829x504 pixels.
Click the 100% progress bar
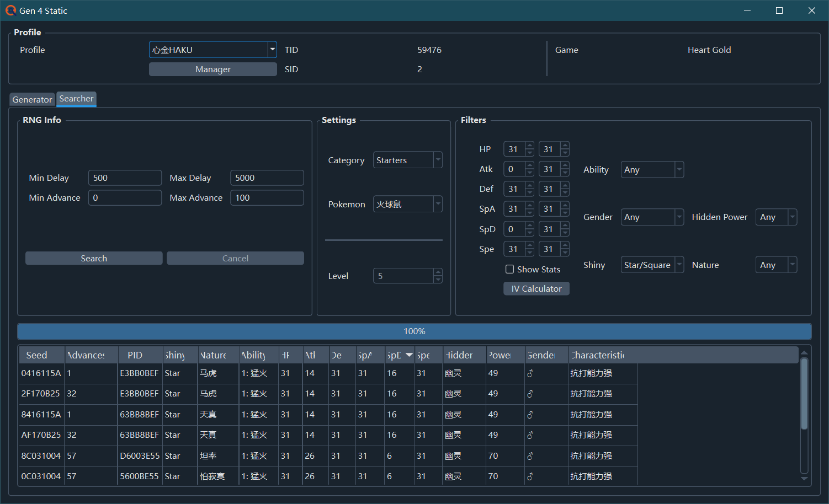click(x=414, y=331)
